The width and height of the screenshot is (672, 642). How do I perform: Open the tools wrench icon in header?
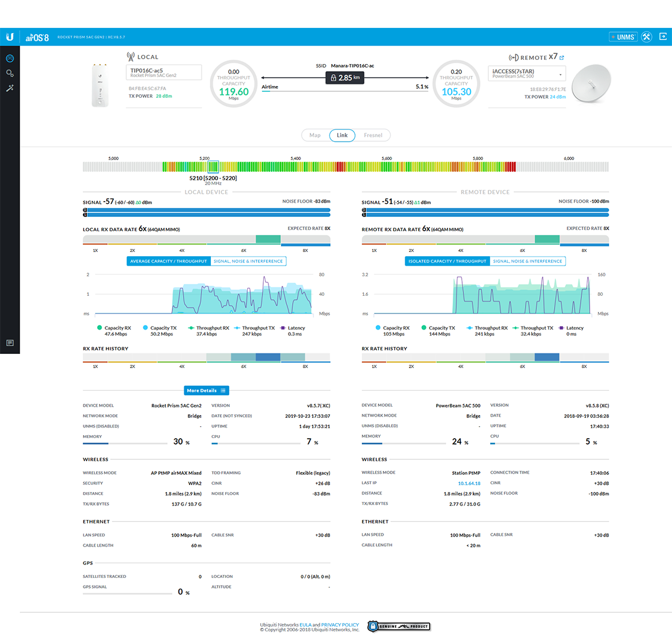pyautogui.click(x=647, y=37)
